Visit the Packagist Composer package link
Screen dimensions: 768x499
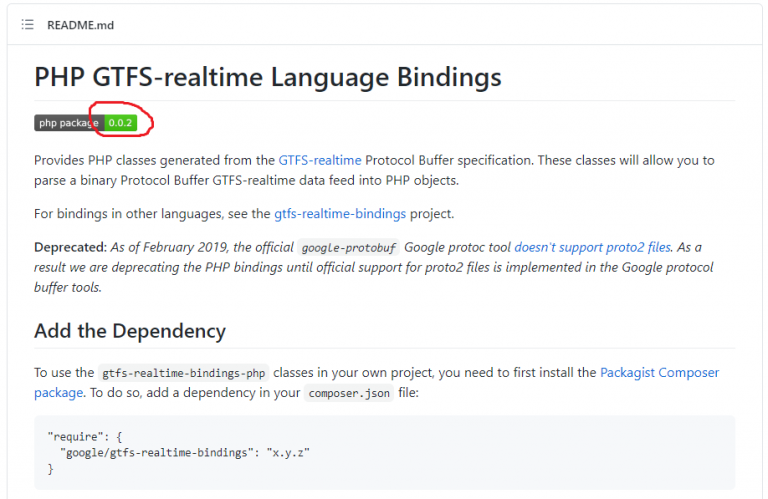click(x=659, y=372)
